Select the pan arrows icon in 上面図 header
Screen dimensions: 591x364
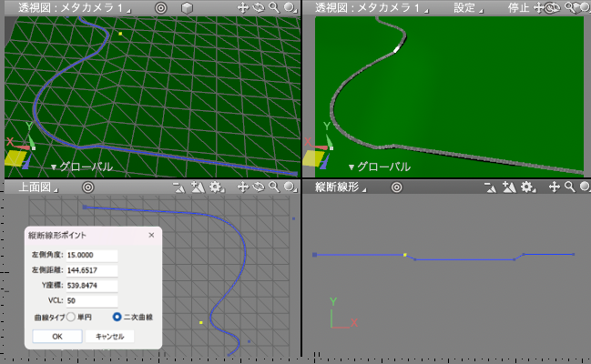click(x=243, y=187)
